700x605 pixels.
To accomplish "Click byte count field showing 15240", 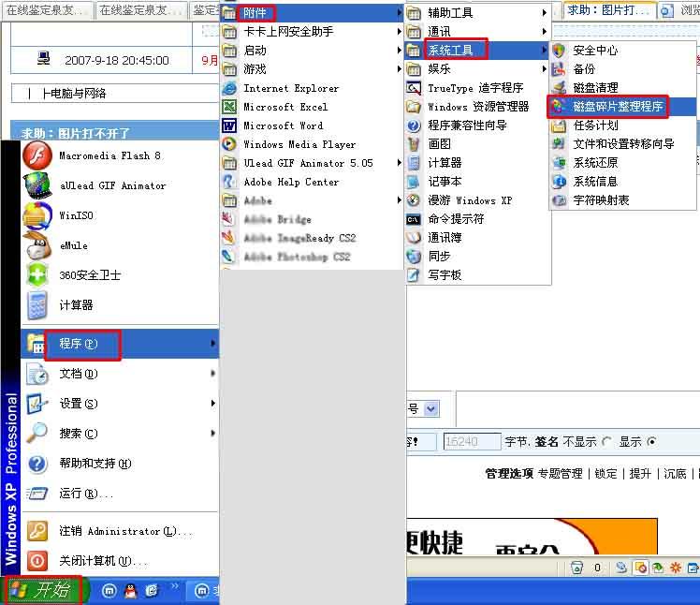I will coord(472,442).
